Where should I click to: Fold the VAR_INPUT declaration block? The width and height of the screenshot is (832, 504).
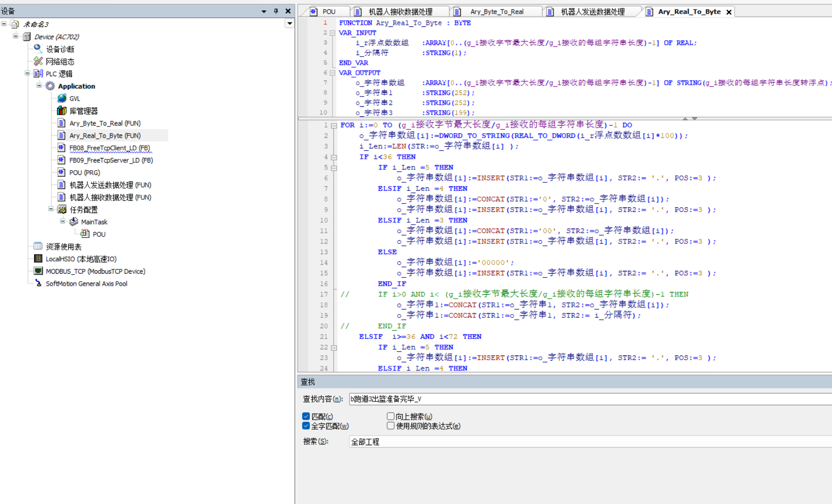(x=333, y=33)
